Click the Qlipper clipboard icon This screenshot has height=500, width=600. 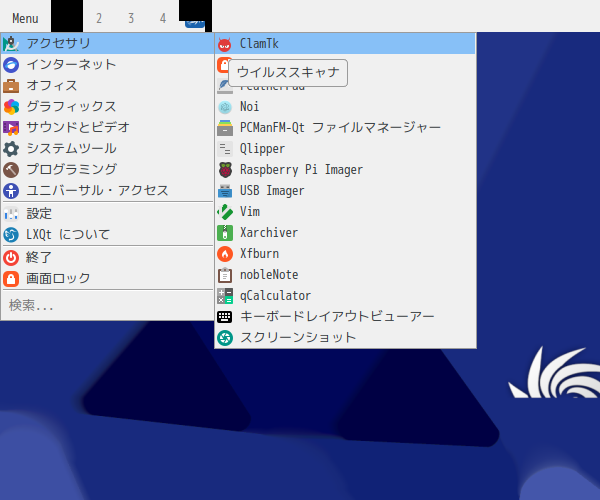tap(225, 149)
